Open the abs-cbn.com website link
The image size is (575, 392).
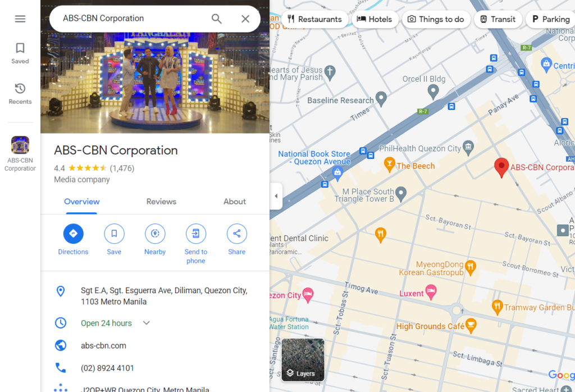[103, 345]
